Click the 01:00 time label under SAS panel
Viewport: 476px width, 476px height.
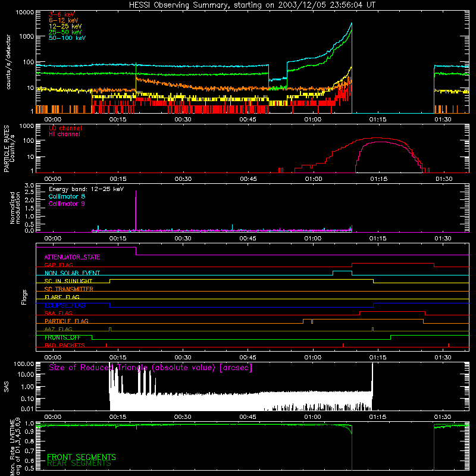(313, 417)
